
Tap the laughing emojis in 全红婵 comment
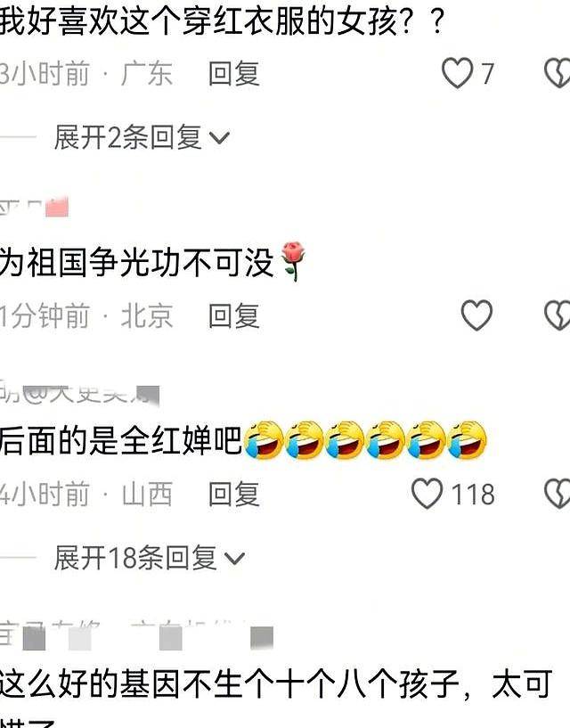(x=365, y=440)
